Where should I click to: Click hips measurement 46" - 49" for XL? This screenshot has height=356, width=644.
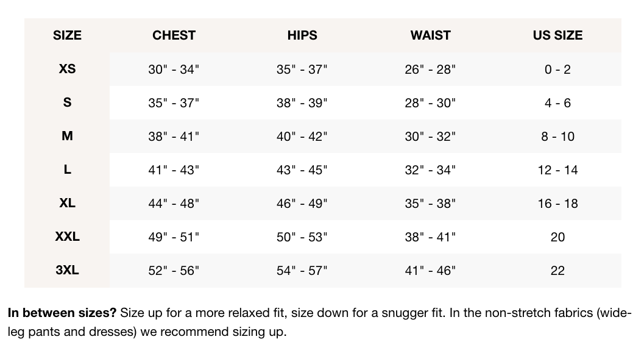point(302,204)
